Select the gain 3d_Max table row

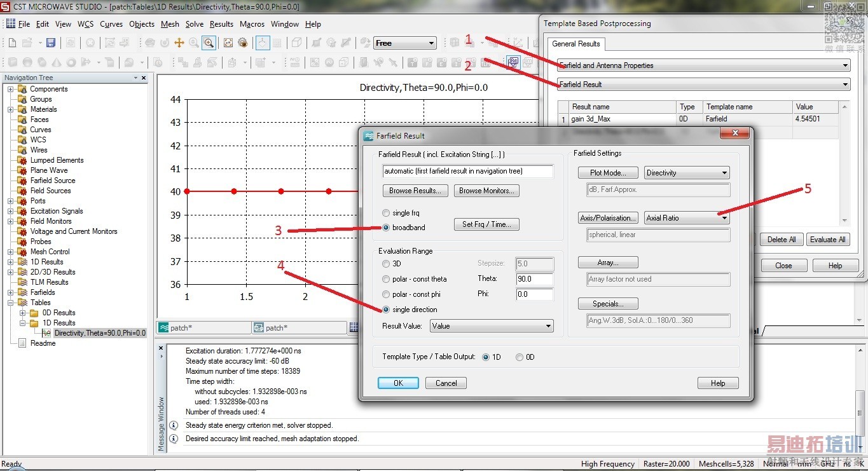(698, 119)
